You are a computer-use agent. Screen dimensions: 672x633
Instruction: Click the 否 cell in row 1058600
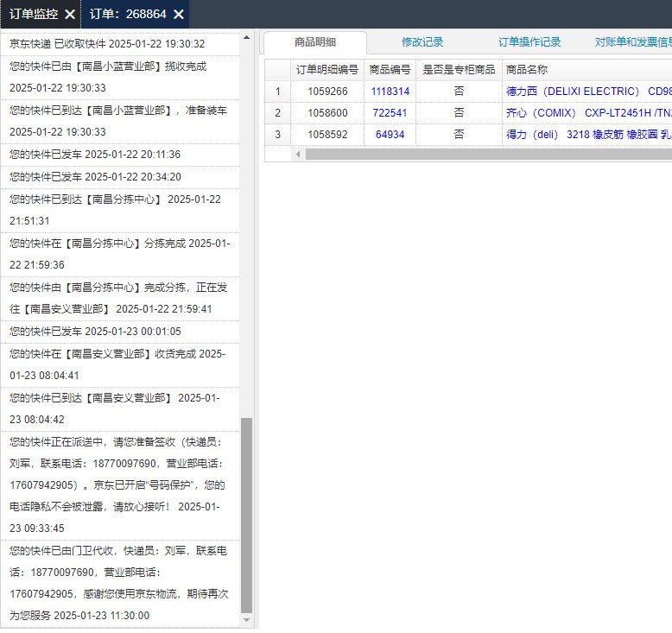(459, 113)
